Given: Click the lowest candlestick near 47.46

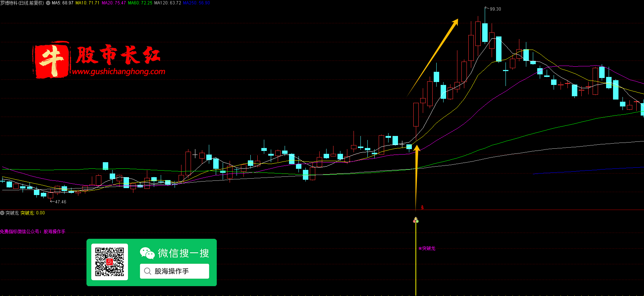Looking at the screenshot, I should pos(50,196).
